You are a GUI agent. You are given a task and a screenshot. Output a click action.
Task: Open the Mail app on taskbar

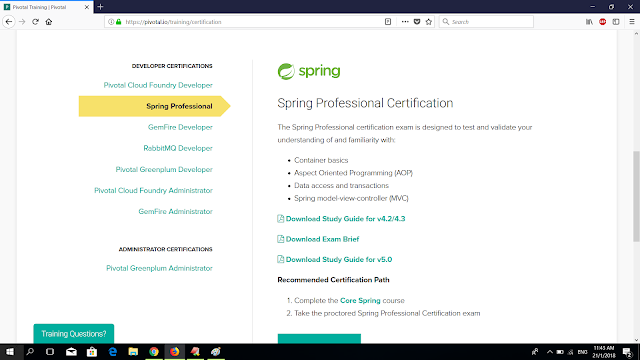point(71,352)
